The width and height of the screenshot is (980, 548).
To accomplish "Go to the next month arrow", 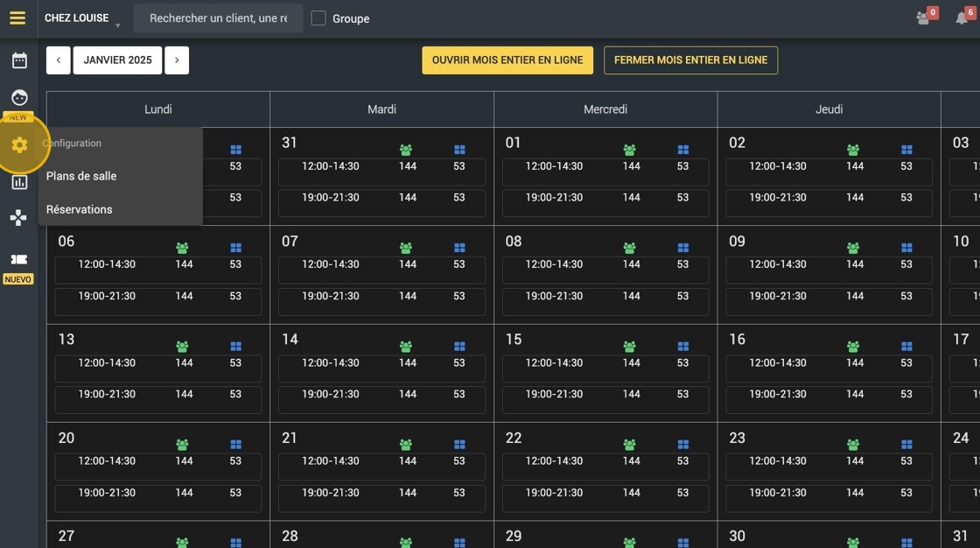I will click(x=177, y=60).
